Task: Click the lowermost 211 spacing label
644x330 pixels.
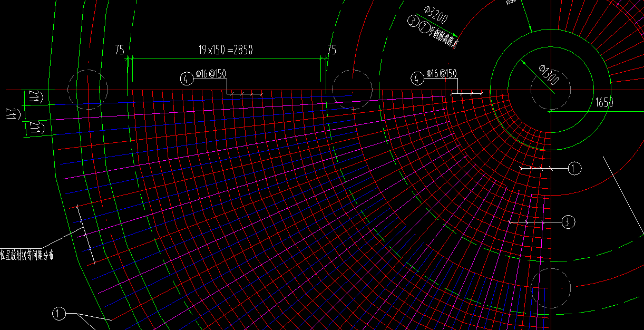Action: pyautogui.click(x=36, y=127)
